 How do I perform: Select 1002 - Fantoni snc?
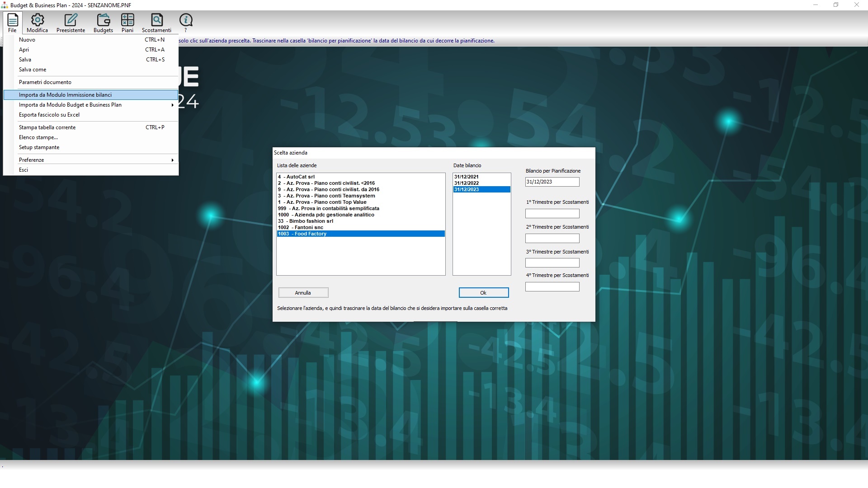pyautogui.click(x=361, y=227)
